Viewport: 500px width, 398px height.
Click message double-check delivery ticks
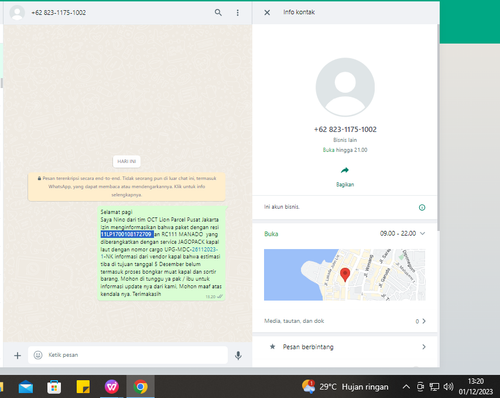pos(220,296)
